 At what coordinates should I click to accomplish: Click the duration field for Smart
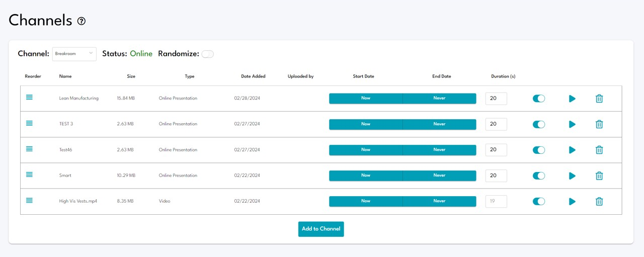point(496,176)
